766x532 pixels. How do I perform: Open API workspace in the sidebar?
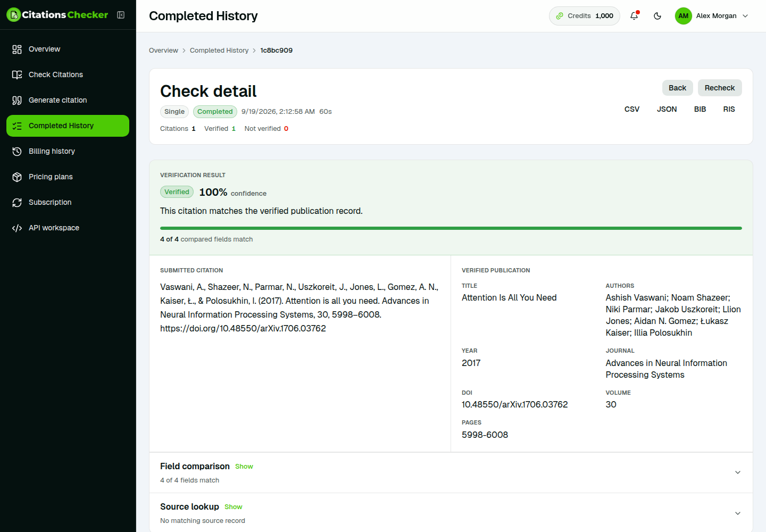point(68,228)
